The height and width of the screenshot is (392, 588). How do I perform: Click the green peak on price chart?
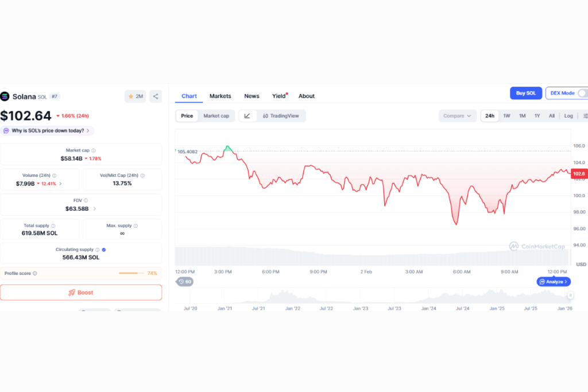(227, 148)
